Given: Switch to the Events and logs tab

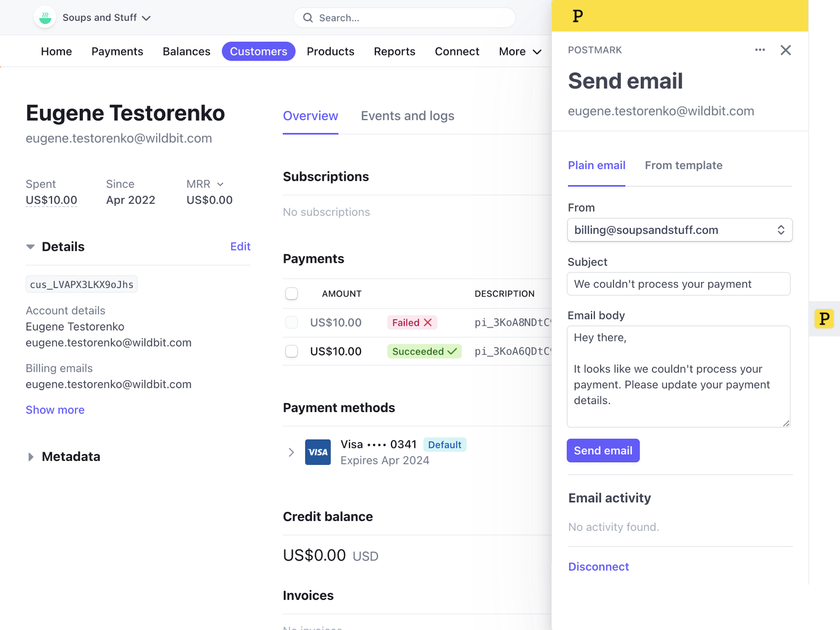Looking at the screenshot, I should [407, 115].
